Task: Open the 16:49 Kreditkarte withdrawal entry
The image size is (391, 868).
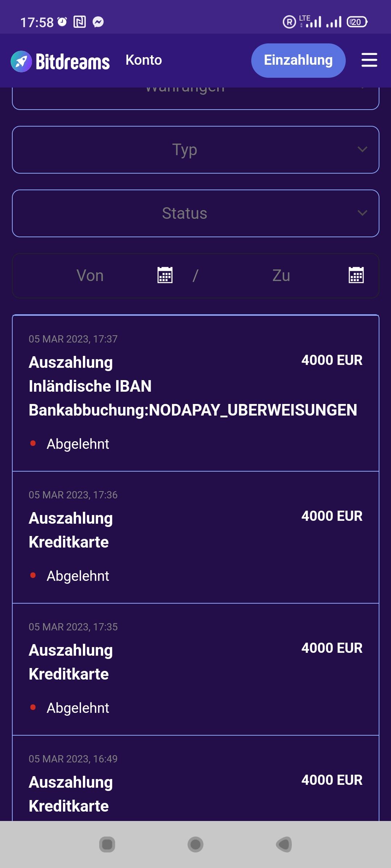Action: click(195, 778)
